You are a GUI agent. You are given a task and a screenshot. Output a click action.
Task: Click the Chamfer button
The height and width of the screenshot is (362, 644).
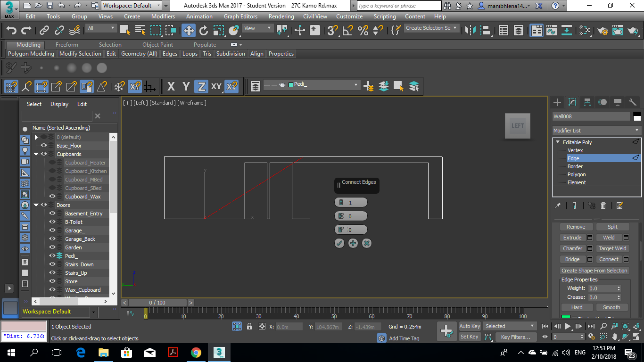click(572, 248)
